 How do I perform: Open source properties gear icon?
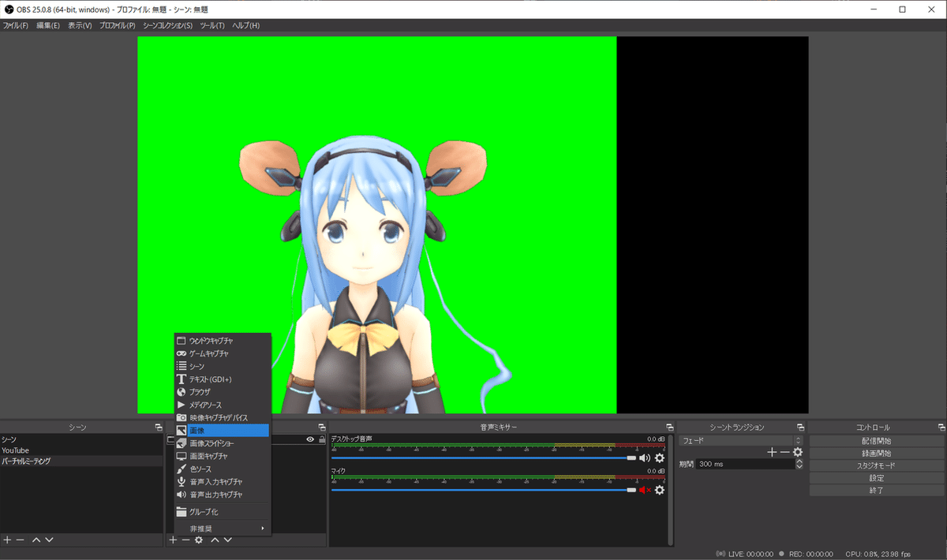click(x=199, y=539)
